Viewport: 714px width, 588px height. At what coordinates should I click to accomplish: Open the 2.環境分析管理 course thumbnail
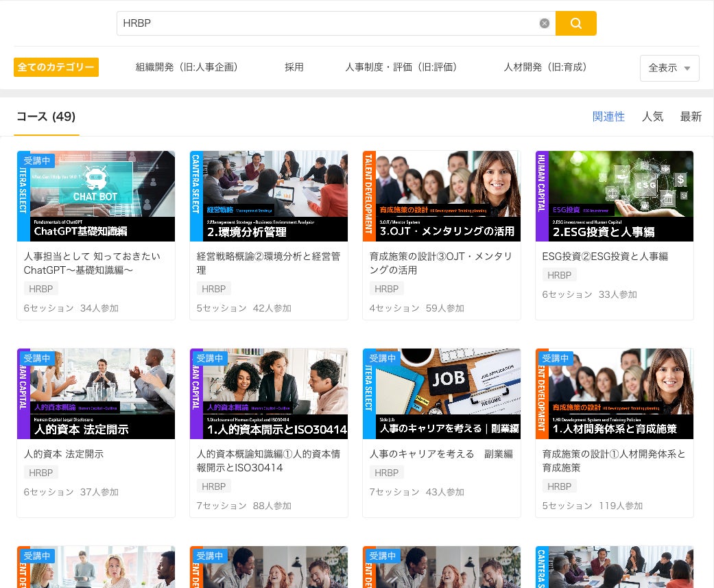point(269,196)
